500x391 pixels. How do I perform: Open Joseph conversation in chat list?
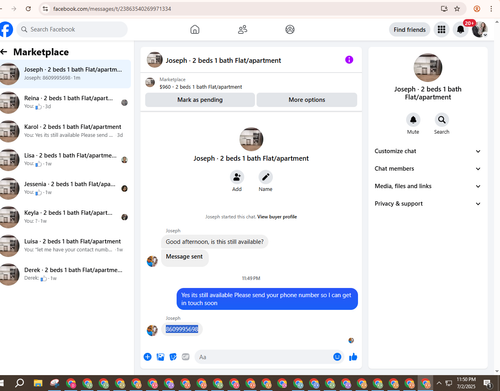tap(65, 74)
